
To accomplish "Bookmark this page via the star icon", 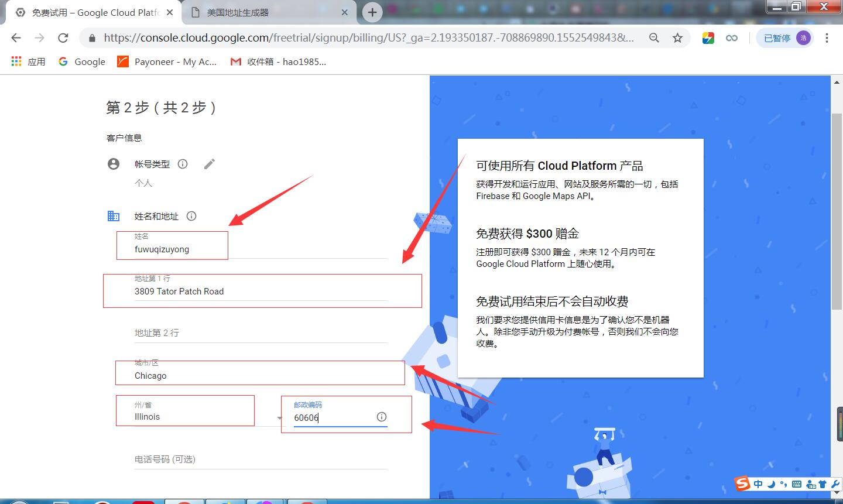I will [x=677, y=37].
